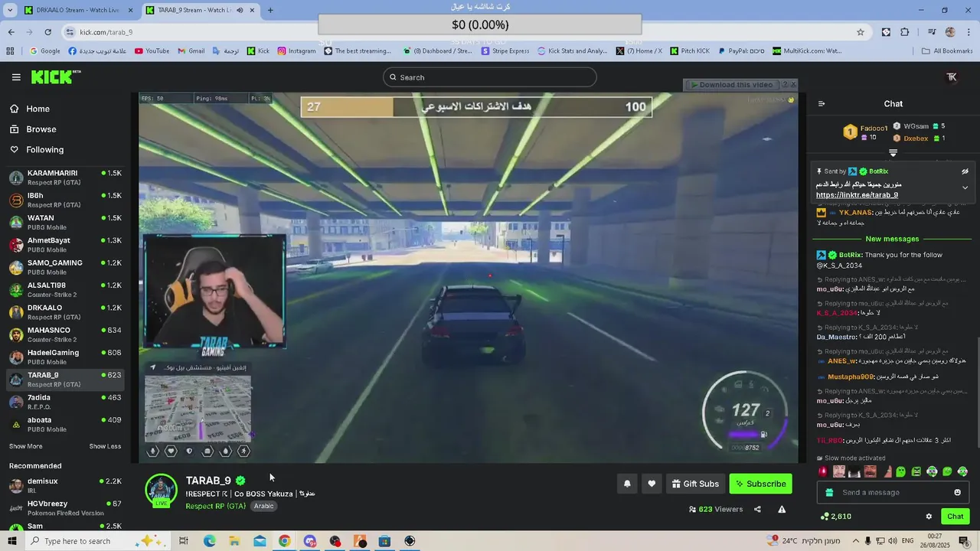
Task: Click the gift icon in message box
Action: (828, 493)
